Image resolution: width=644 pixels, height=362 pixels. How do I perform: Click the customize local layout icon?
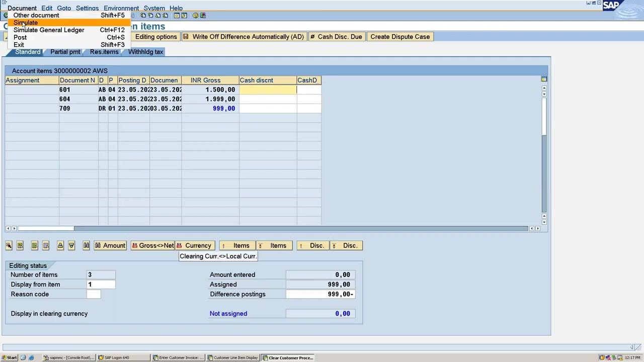(203, 16)
